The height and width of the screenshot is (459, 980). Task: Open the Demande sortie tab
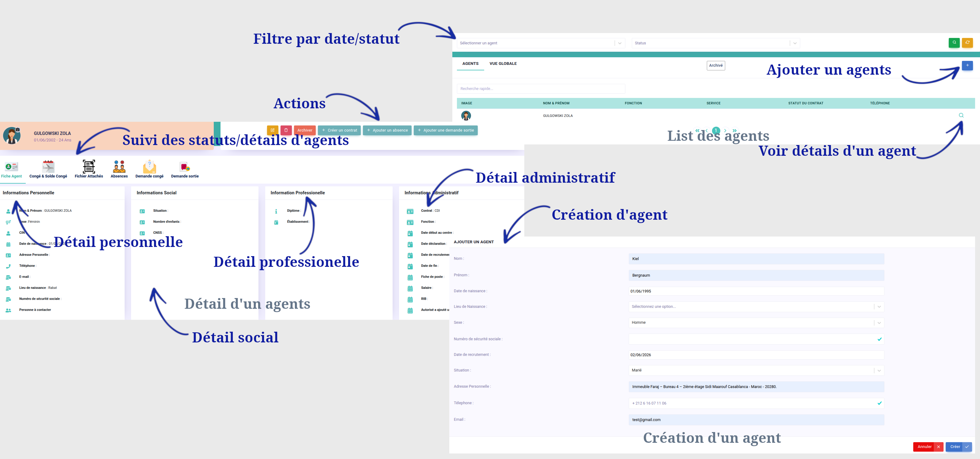tap(185, 170)
